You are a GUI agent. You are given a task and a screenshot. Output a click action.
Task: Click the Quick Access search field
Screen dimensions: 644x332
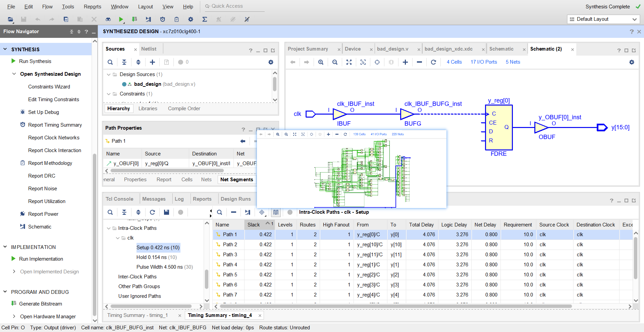coord(234,6)
